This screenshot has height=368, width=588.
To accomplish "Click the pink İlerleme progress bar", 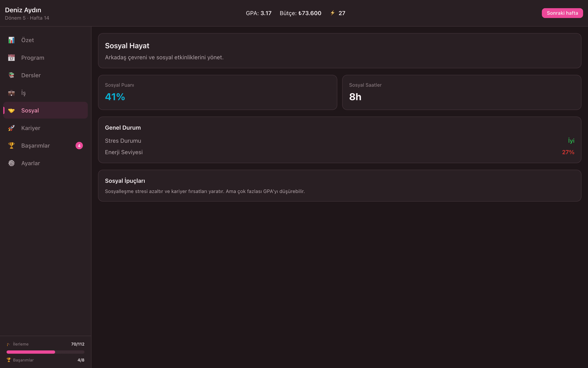I will (x=46, y=352).
